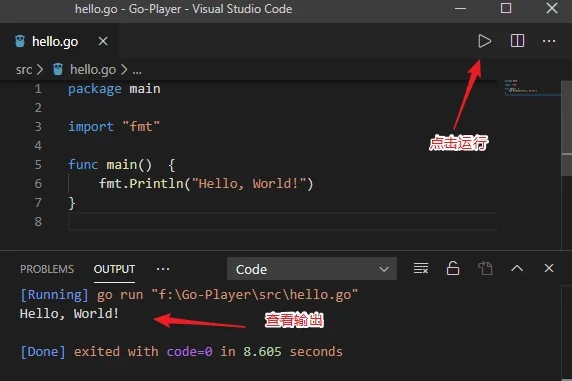
Task: Maximize the panel with the up chevron
Action: (x=517, y=269)
